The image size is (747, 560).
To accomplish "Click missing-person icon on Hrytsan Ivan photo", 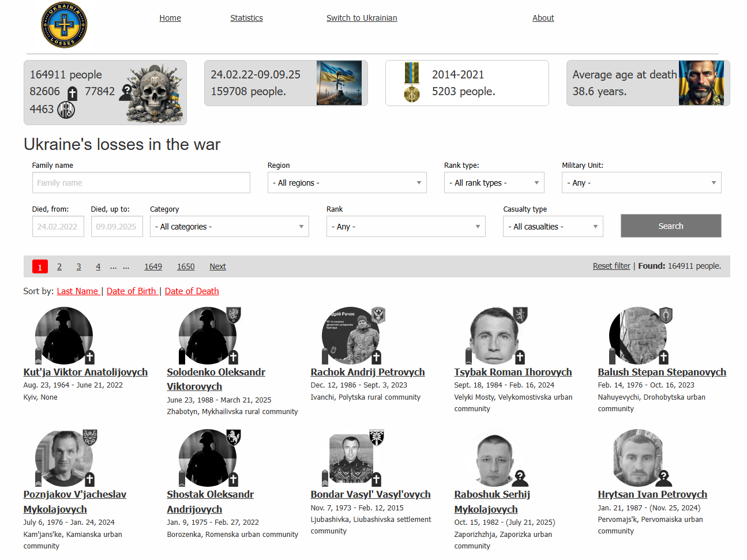I will 663,478.
